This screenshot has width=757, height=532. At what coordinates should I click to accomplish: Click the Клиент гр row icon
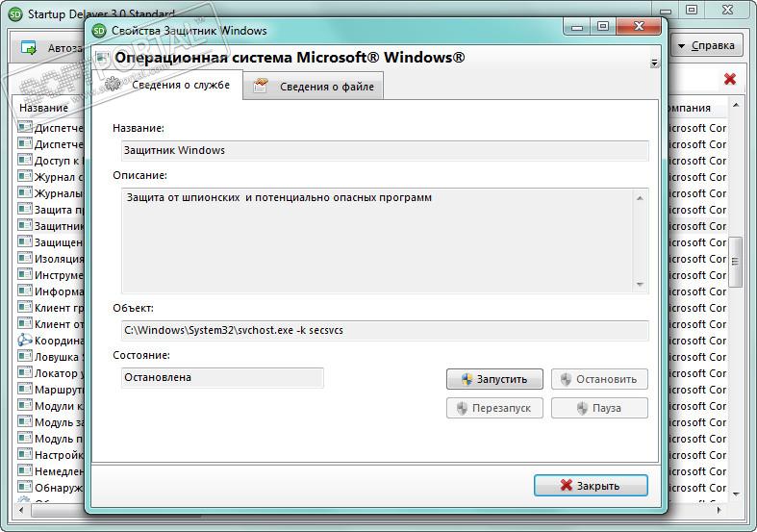click(25, 307)
